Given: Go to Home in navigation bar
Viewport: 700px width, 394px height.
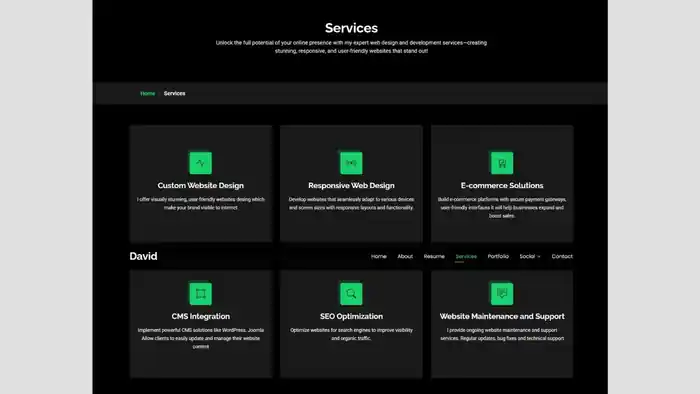Looking at the screenshot, I should [379, 256].
